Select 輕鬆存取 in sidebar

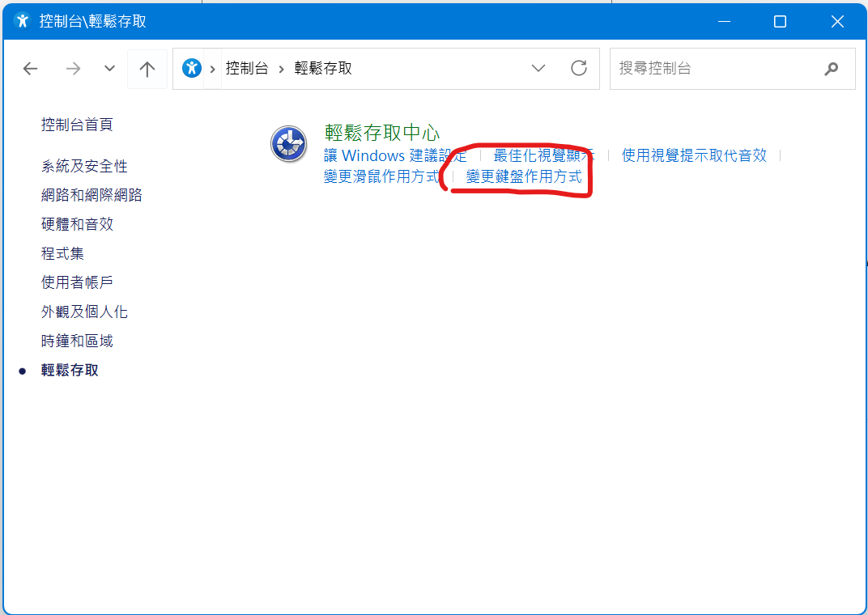pyautogui.click(x=70, y=370)
